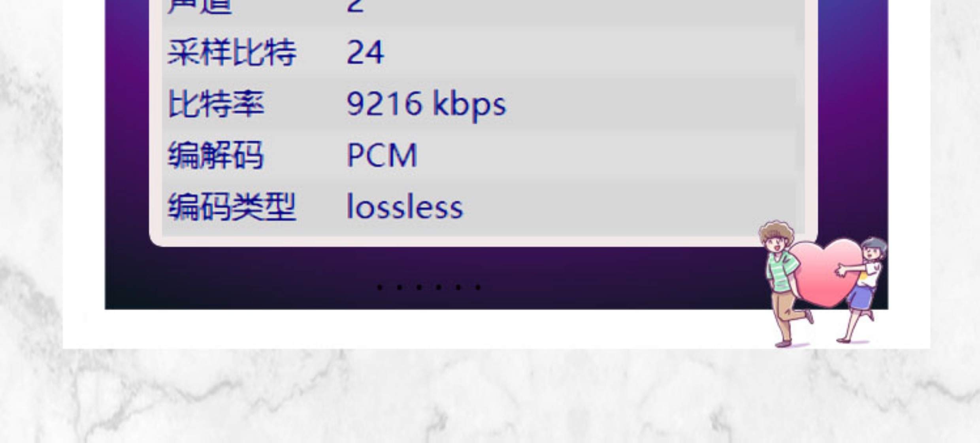Screen dimensions: 980x443
Task: Select the fourth pagination dot
Action: coord(439,287)
